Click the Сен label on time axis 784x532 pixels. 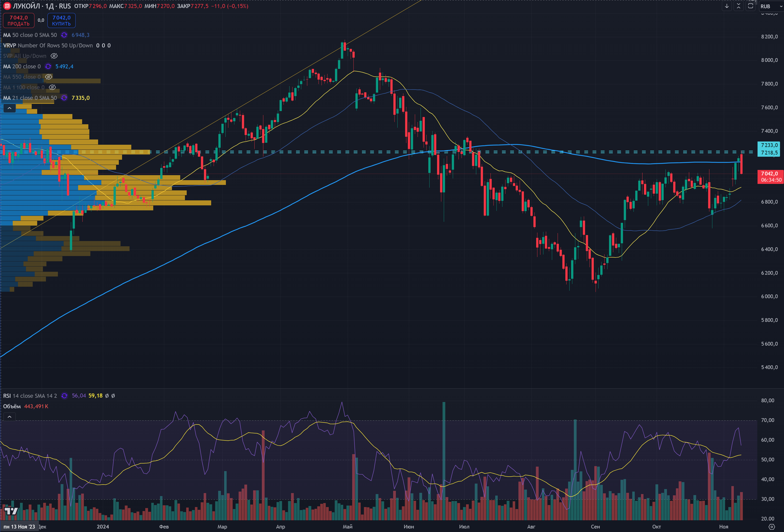[x=595, y=527]
